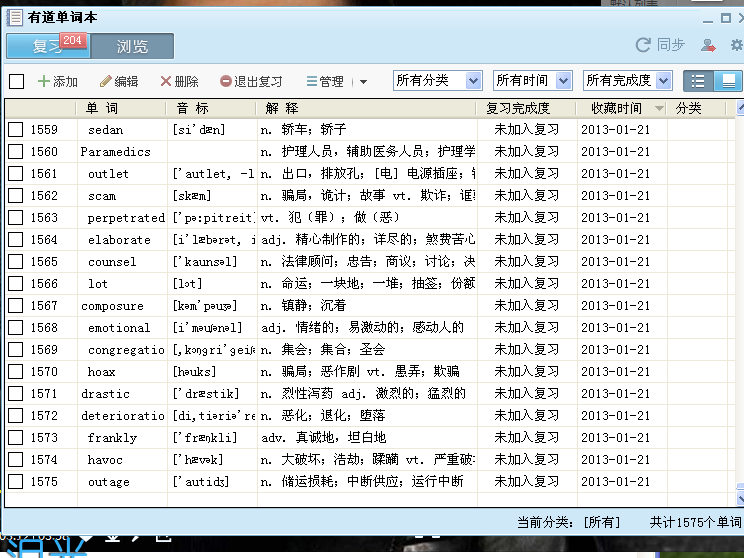Select the word composure
744x558 pixels.
112,306
